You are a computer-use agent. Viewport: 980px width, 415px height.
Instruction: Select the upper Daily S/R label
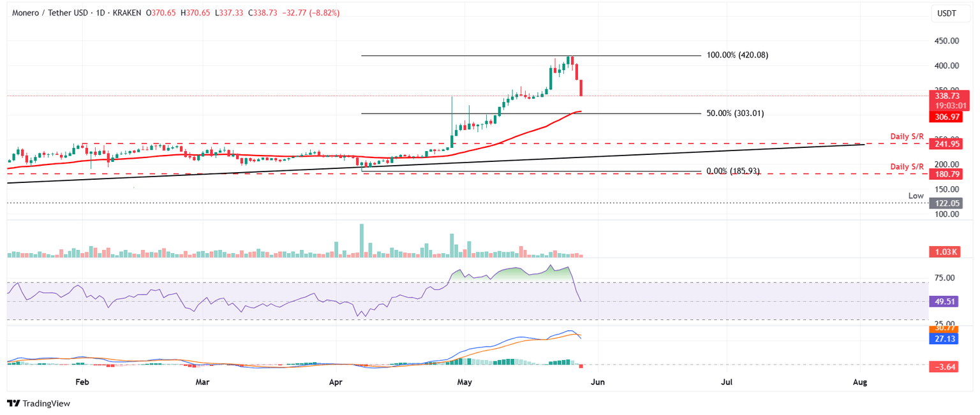907,136
